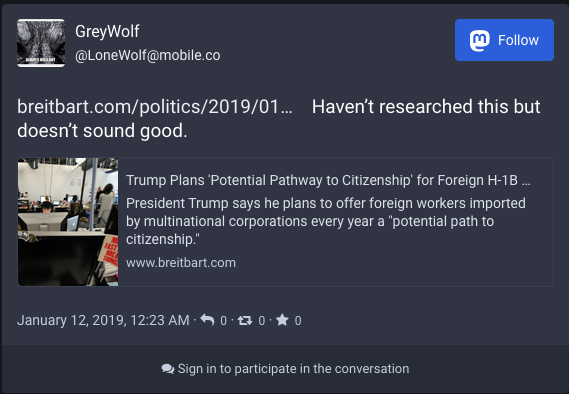Open the January 12, 2019, 12:23 AM timestamp
This screenshot has width=569, height=394.
click(x=103, y=320)
